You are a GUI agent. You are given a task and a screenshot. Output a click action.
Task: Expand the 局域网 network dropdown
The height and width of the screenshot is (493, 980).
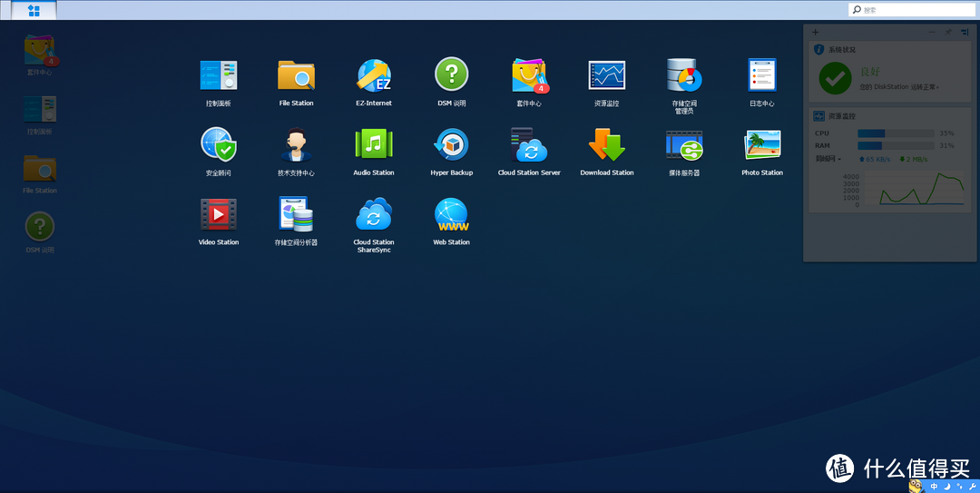click(828, 159)
